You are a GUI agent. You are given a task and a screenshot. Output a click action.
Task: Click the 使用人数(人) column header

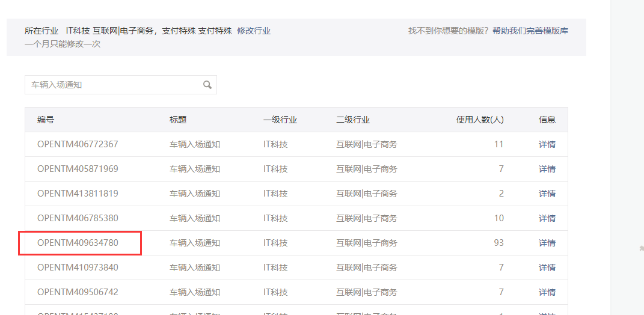coord(480,120)
